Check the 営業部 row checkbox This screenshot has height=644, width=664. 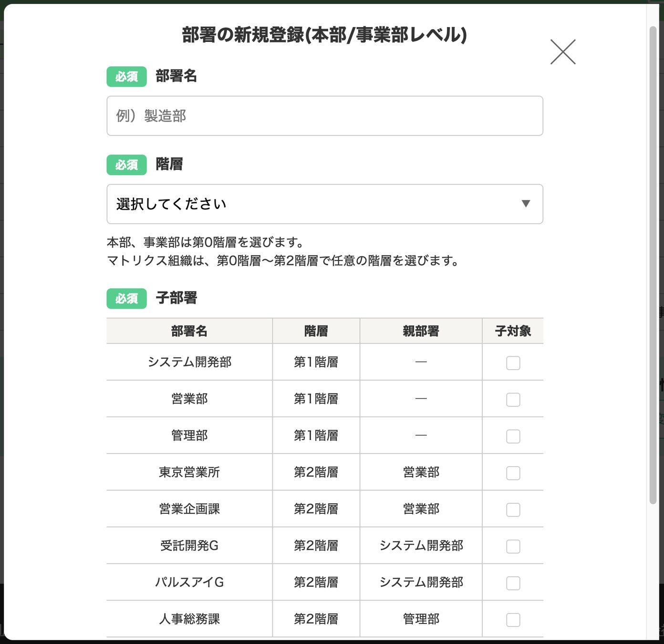[513, 400]
